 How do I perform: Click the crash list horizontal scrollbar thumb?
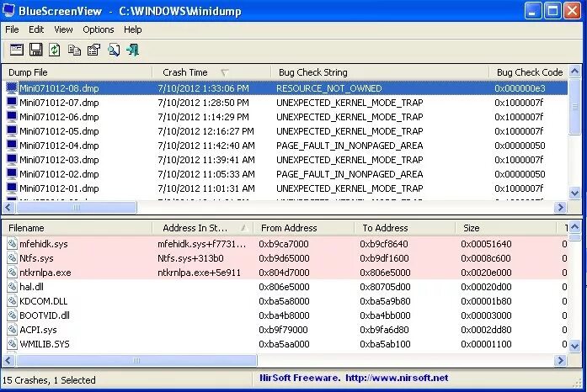pyautogui.click(x=76, y=207)
